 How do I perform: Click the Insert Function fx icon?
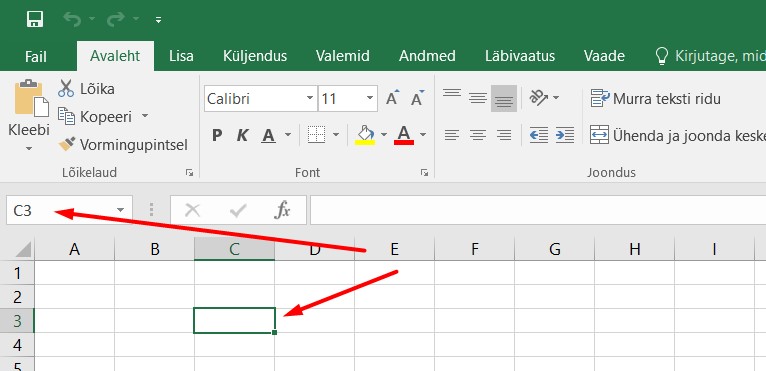click(282, 211)
